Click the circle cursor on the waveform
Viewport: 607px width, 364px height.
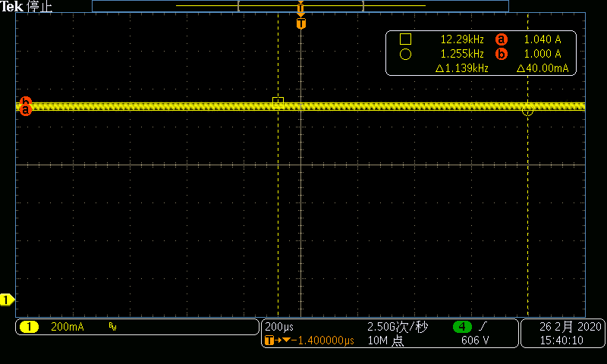coord(527,111)
